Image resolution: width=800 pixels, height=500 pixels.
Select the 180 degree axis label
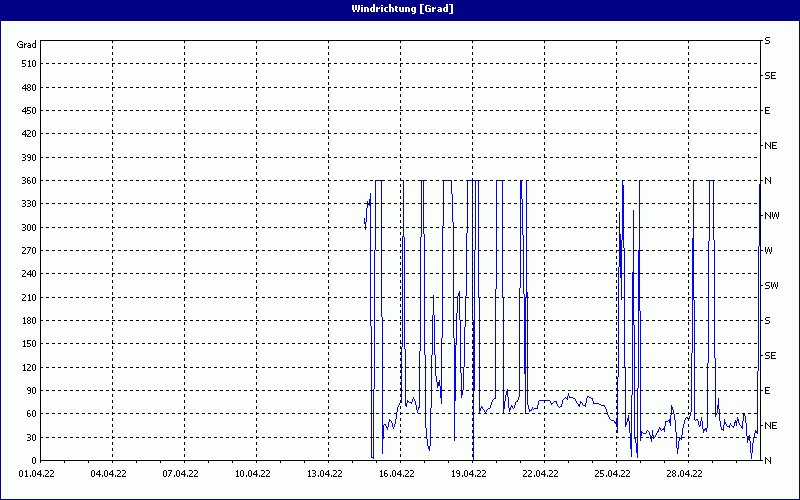point(27,321)
